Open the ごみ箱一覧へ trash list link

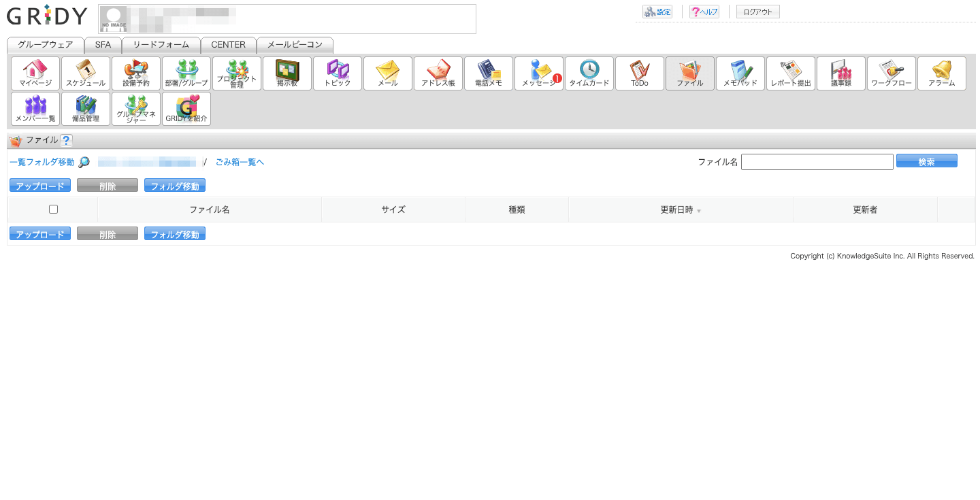(240, 162)
